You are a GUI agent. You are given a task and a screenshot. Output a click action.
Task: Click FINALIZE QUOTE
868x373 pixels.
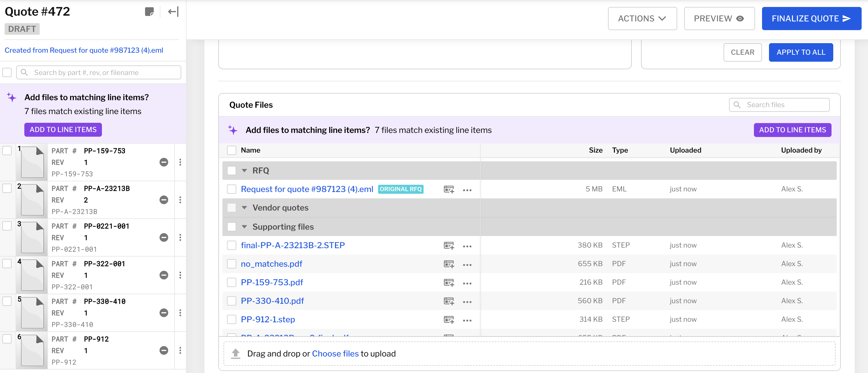tap(811, 19)
